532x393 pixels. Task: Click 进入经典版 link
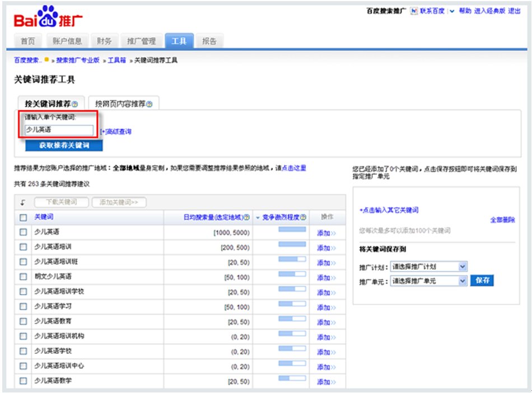tap(489, 11)
